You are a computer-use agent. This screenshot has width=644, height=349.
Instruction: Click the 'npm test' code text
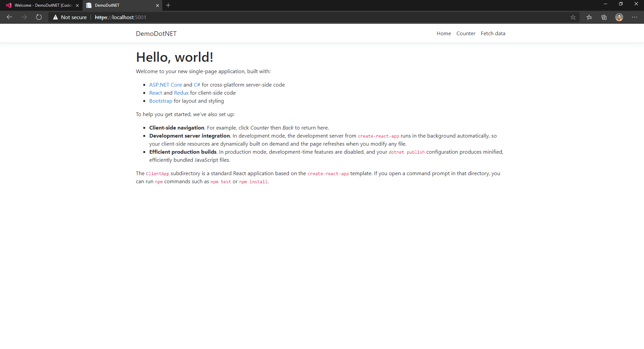click(221, 182)
